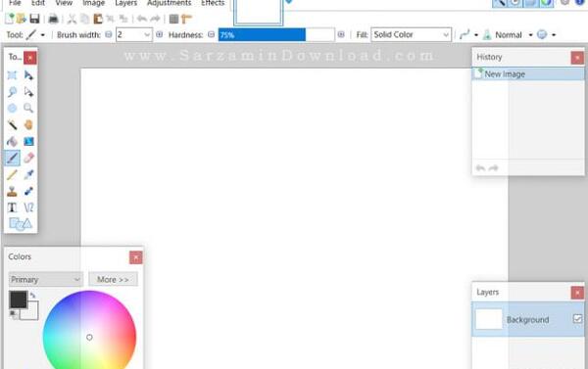Select the Text tool
Screen dimensions: 588x369
tap(12, 208)
